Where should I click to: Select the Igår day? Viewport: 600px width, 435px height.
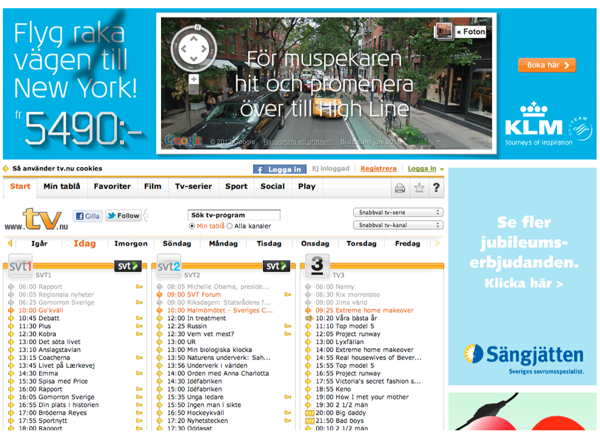pos(39,244)
